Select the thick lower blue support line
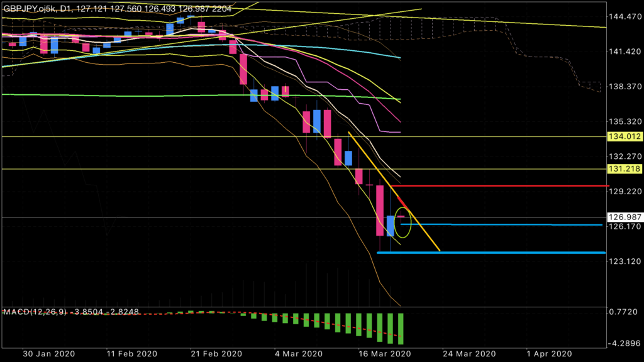This screenshot has width=644, height=362. point(491,253)
